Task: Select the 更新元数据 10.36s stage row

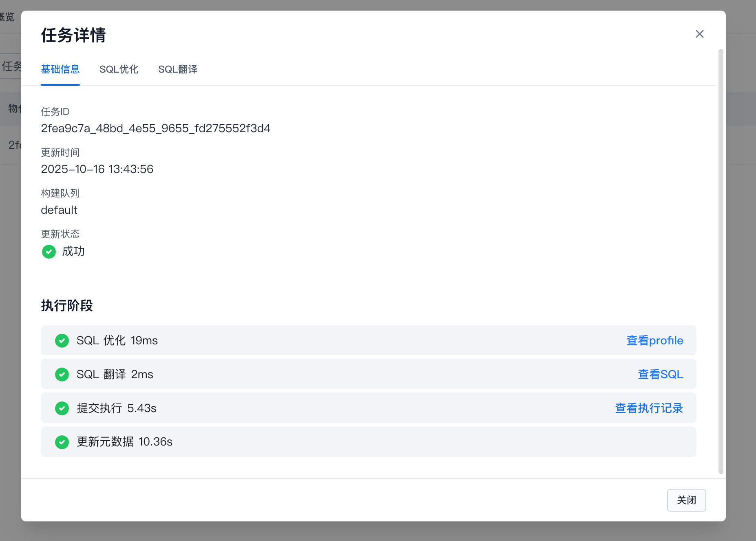Action: point(367,442)
